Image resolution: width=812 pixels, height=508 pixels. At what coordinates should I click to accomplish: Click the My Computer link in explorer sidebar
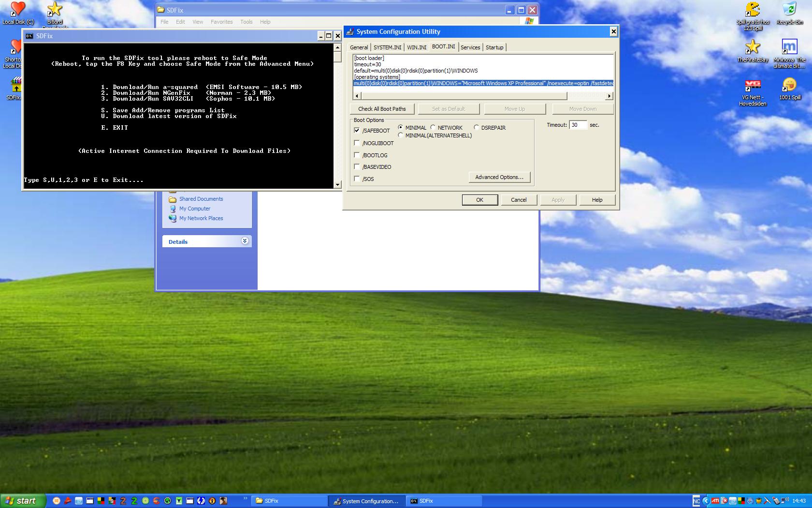coord(195,209)
